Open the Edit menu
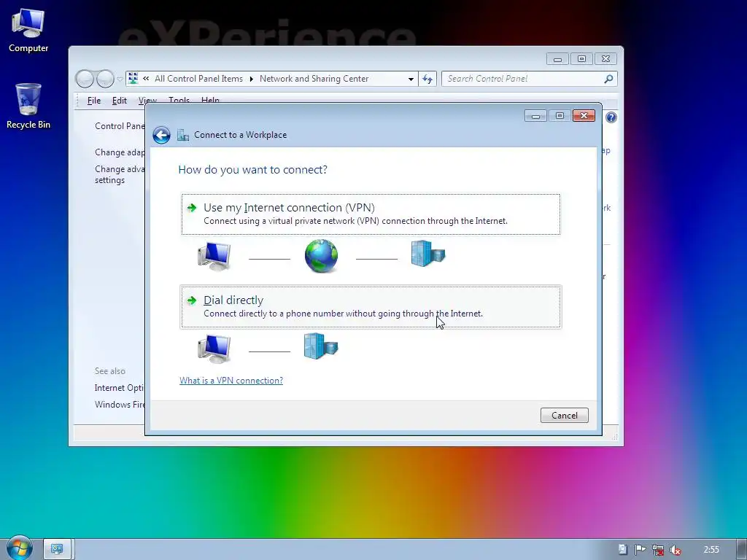Screen dimensions: 747x560 119,101
